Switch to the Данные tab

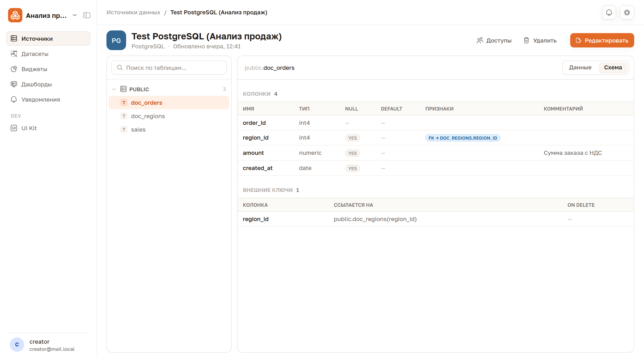[580, 68]
